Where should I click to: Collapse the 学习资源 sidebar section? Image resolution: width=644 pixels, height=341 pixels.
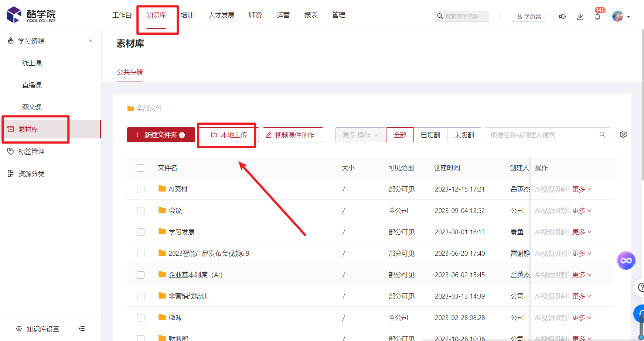coord(91,41)
